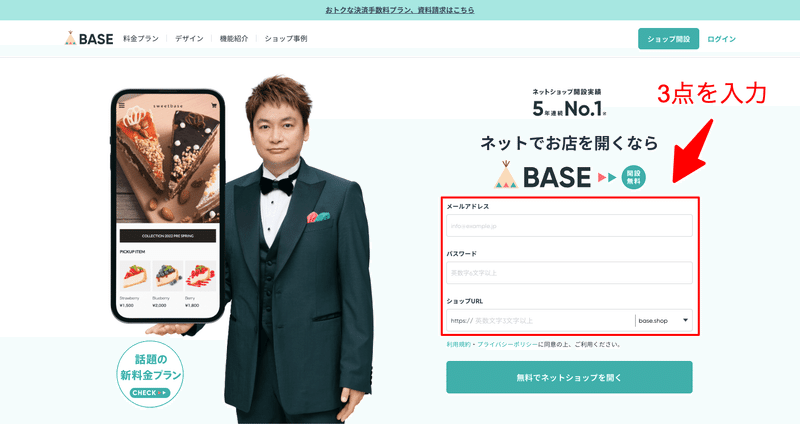Image resolution: width=800 pixels, height=424 pixels.
Task: Open the top banner fee plan link
Action: pyautogui.click(x=400, y=10)
